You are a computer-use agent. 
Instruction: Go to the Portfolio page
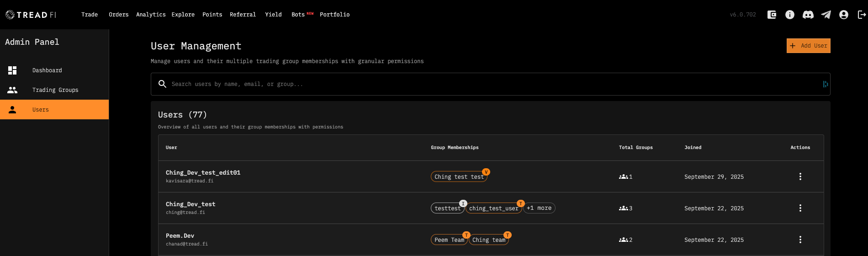point(334,15)
